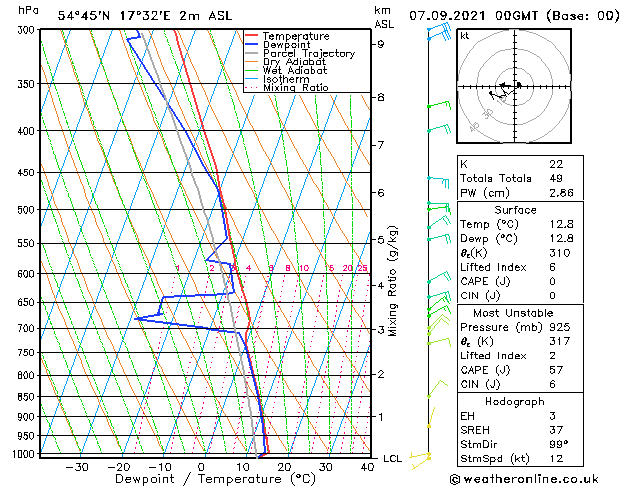The width and height of the screenshot is (629, 486).
Task: Click the yellow surface wind barb near LCL
Action: tap(420, 460)
